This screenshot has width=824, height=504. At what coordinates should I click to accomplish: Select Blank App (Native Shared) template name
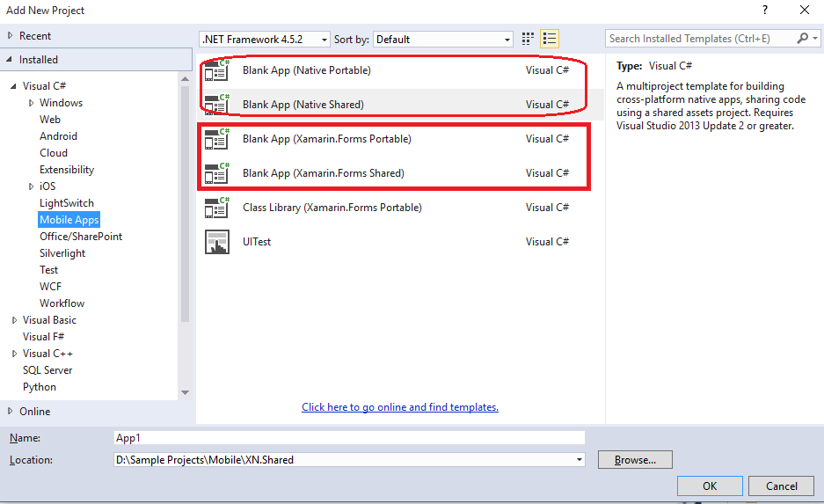point(303,105)
